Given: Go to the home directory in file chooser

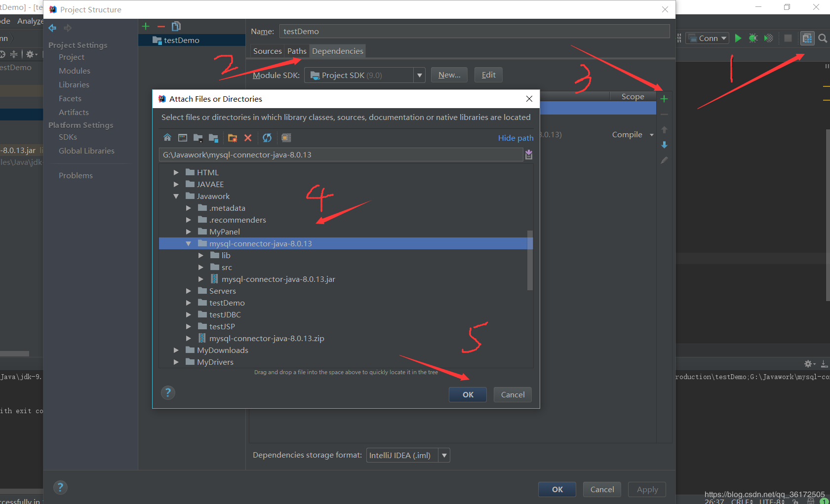Looking at the screenshot, I should (x=167, y=138).
